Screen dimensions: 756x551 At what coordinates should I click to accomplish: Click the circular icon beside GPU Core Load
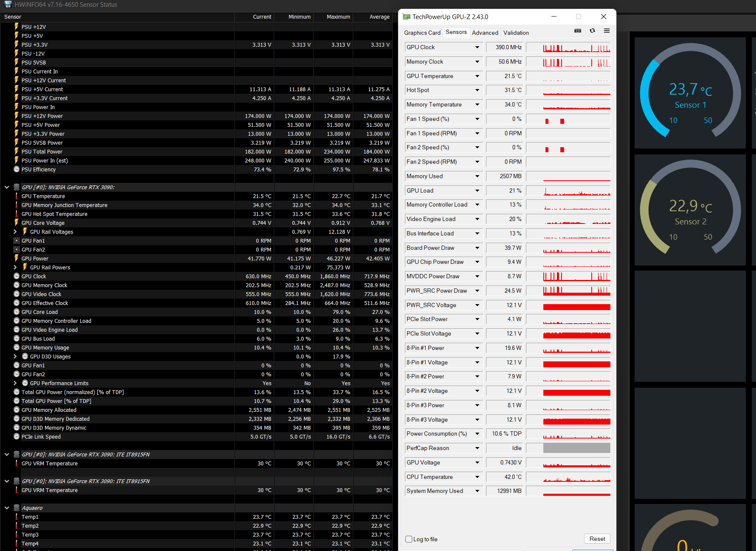point(17,312)
